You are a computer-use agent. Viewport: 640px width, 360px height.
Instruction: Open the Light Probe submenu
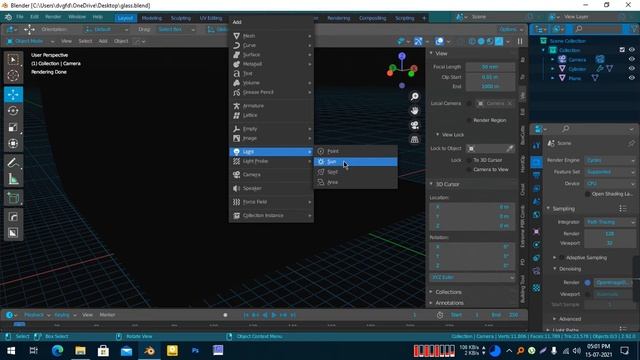(271, 161)
